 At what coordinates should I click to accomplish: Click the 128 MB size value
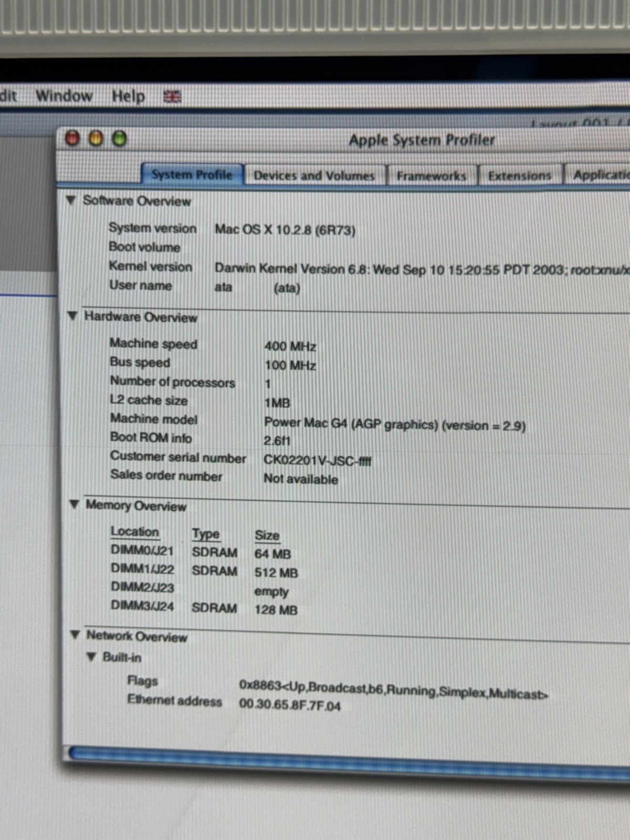click(x=276, y=610)
